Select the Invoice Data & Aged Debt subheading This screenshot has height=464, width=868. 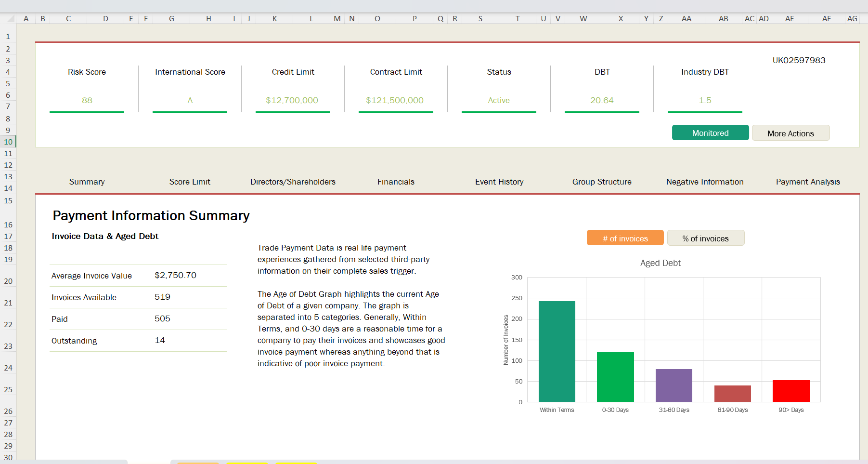(x=105, y=236)
